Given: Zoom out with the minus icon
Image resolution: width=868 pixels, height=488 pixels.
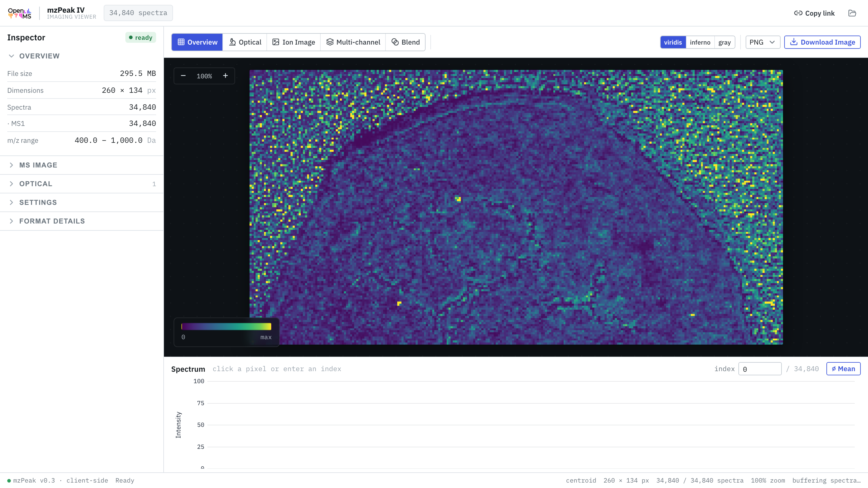Looking at the screenshot, I should click(x=183, y=76).
